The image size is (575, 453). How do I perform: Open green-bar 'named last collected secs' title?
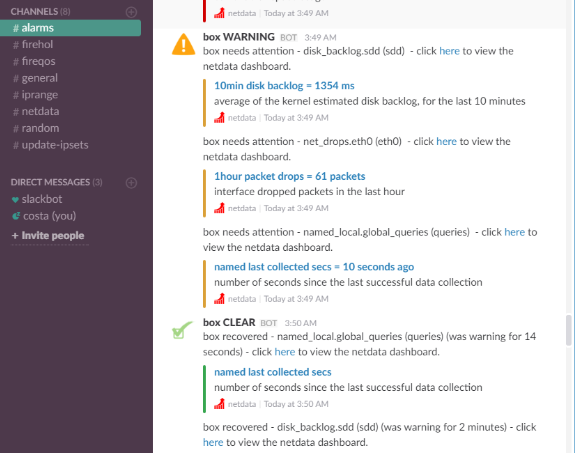click(x=272, y=372)
